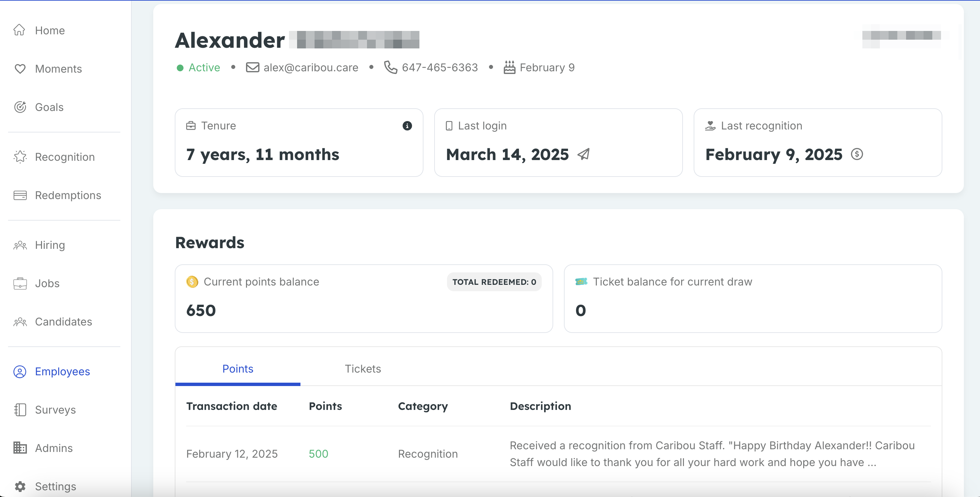Click the Settings gear icon
Screen dimensions: 980x497
click(x=20, y=486)
